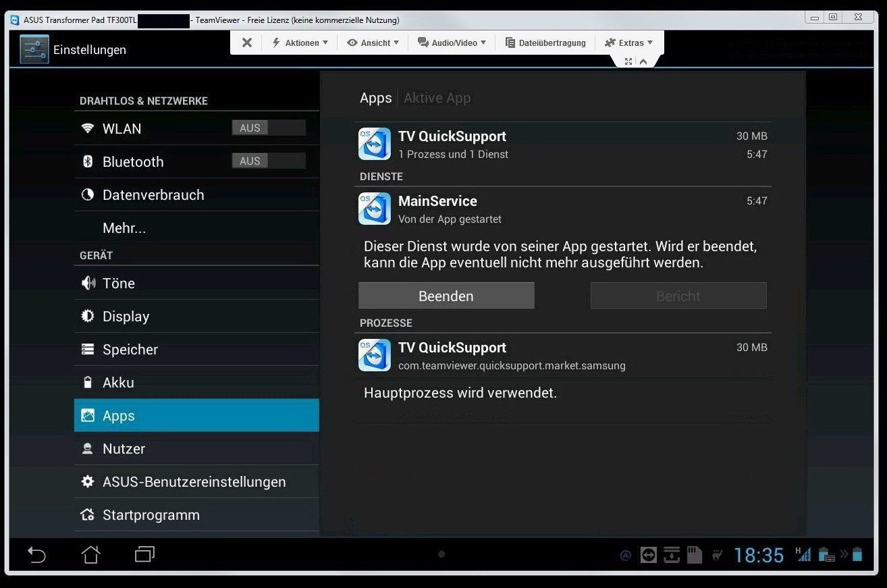Open the Nutzer settings
Image resolution: width=887 pixels, height=588 pixels.
click(196, 448)
